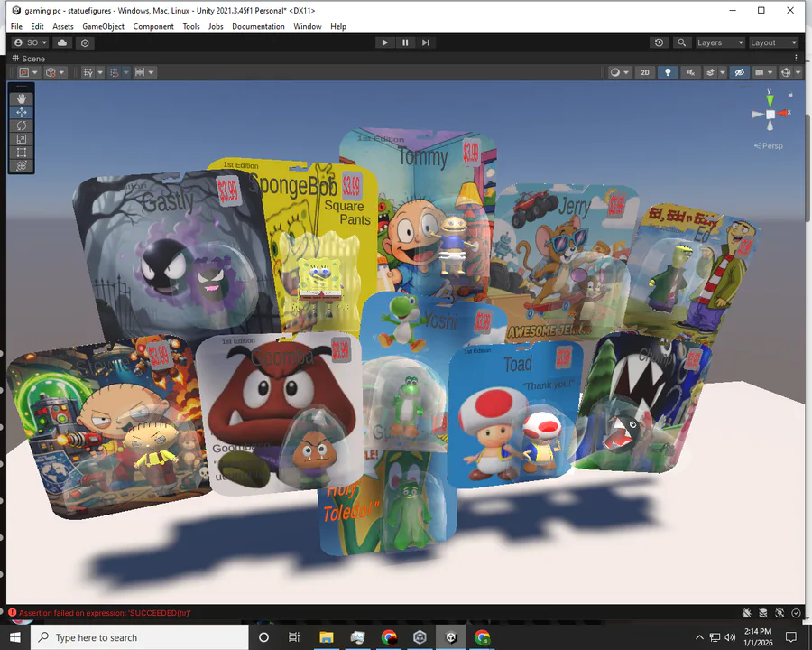Toggle Persp perspective mode label
Image resolution: width=812 pixels, height=650 pixels.
769,146
